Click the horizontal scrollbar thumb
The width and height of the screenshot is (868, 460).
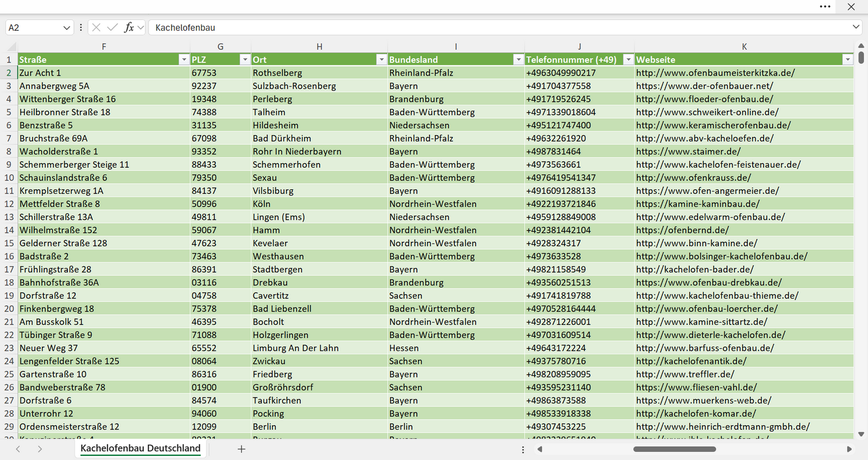673,449
